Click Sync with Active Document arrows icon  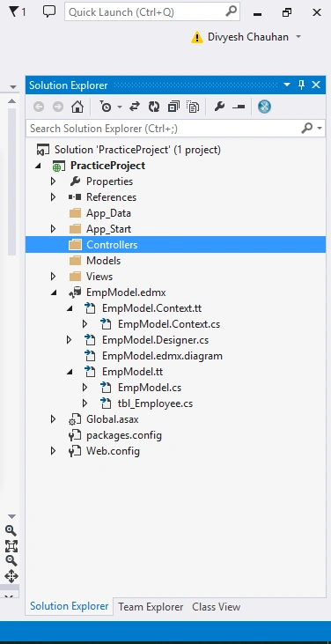tap(135, 107)
